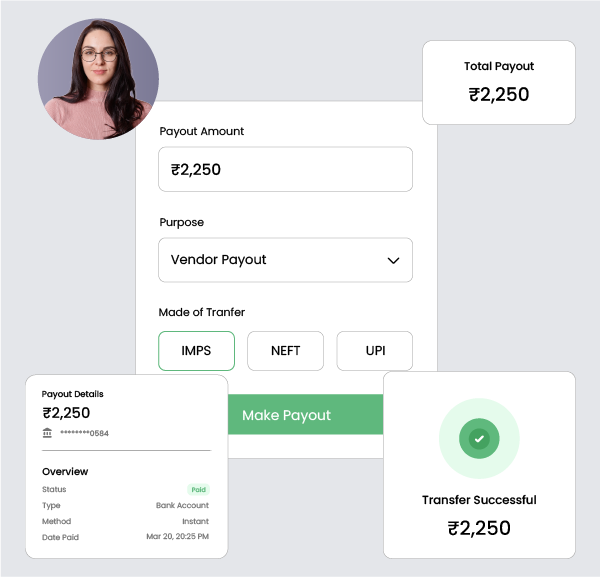Click the Payout Amount input field
The height and width of the screenshot is (577, 600).
pyautogui.click(x=285, y=170)
